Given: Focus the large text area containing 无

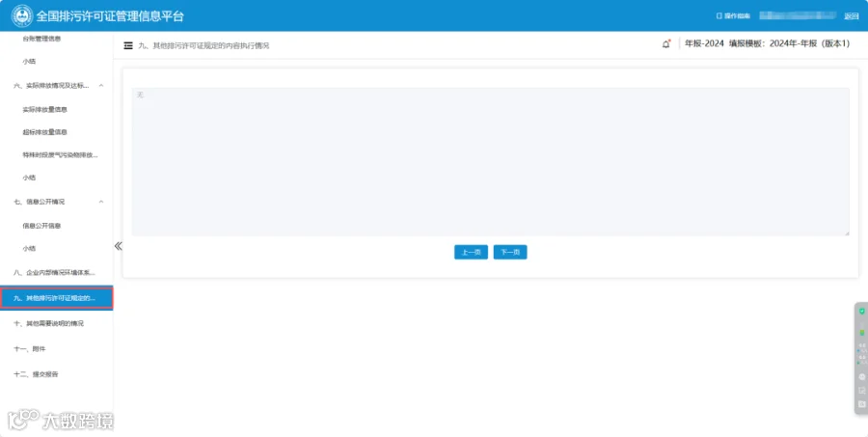Looking at the screenshot, I should pos(491,162).
